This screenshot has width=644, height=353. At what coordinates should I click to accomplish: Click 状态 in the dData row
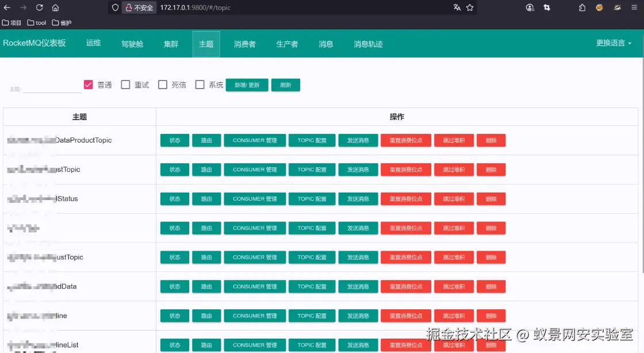175,286
